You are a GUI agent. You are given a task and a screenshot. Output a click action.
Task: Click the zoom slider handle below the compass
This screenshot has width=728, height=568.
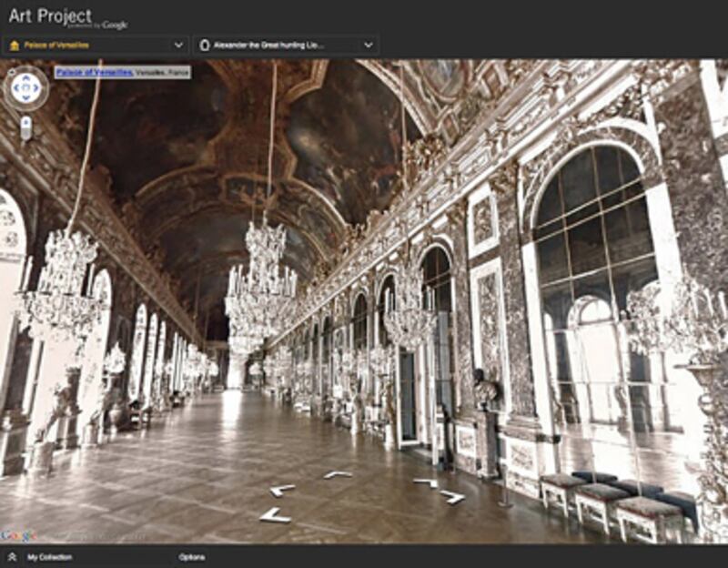click(x=25, y=132)
